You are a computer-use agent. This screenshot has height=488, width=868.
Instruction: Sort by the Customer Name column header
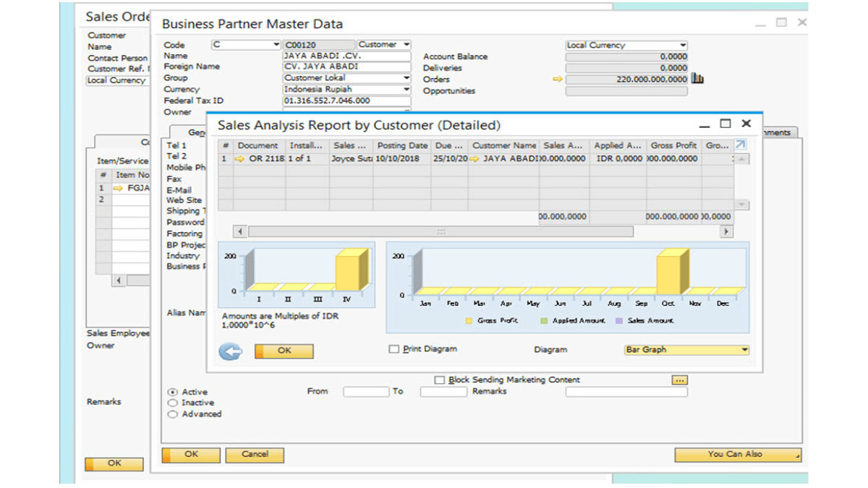(x=503, y=145)
